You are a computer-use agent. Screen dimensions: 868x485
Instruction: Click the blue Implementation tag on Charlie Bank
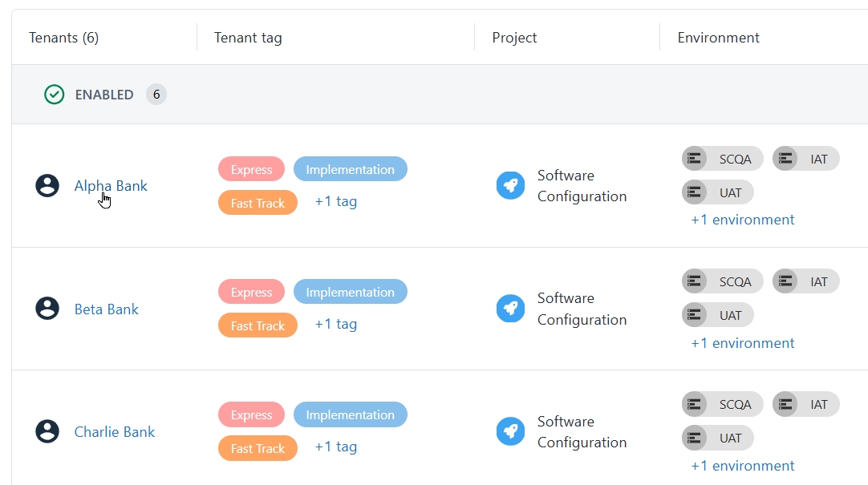pyautogui.click(x=350, y=414)
